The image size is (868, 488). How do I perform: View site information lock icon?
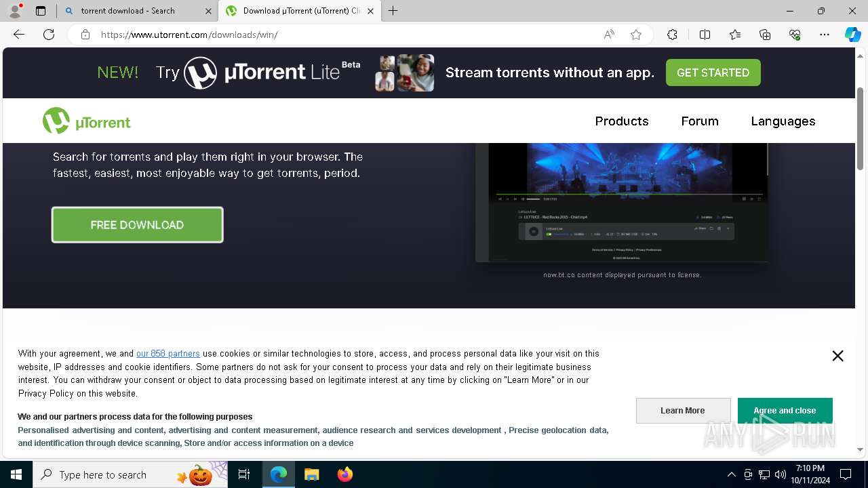click(85, 35)
